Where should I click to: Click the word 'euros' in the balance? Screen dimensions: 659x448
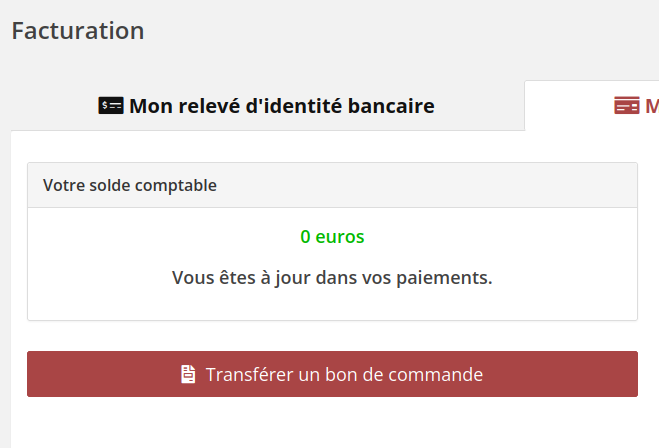(340, 237)
